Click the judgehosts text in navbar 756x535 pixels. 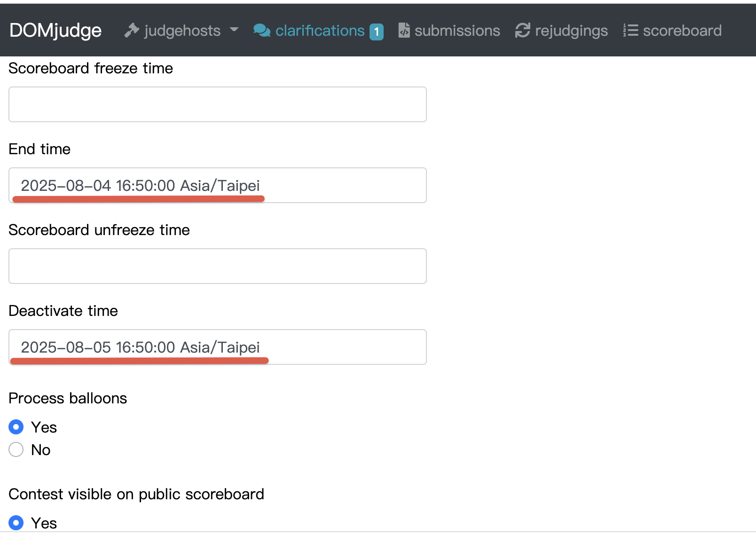182,31
